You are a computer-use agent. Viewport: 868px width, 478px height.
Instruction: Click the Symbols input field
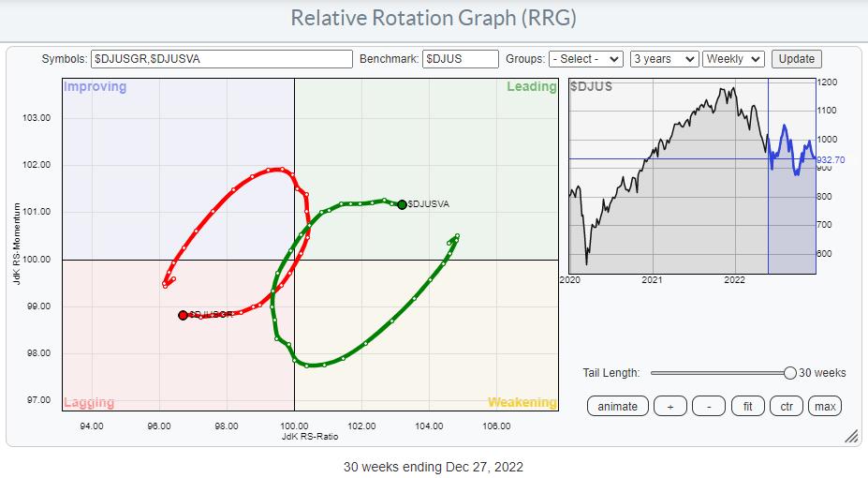(221, 58)
